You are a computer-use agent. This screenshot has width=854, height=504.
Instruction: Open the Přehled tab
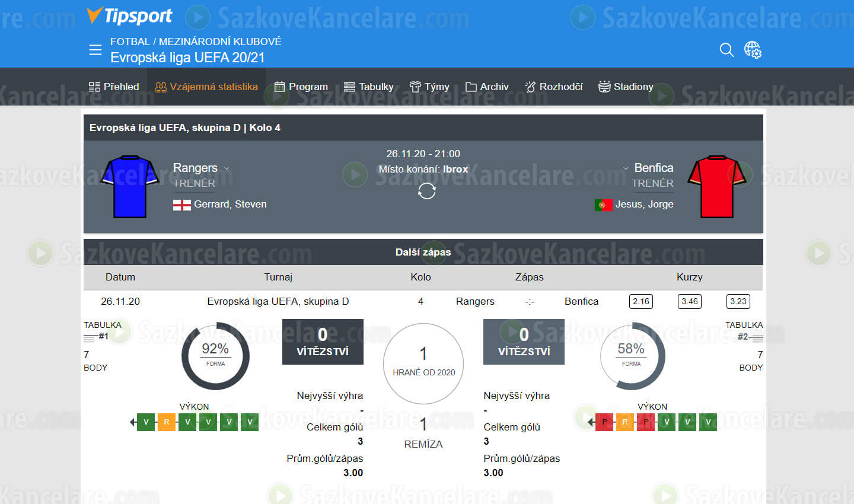point(113,87)
